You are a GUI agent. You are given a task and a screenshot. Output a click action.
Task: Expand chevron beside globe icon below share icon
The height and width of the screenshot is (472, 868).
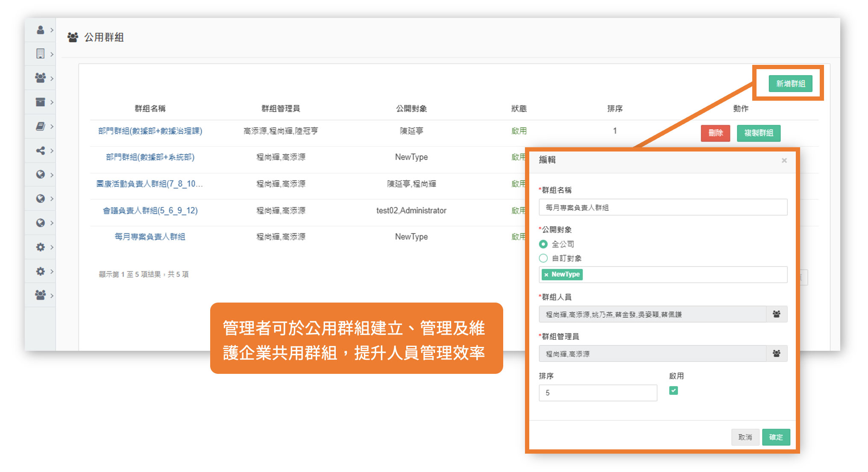(x=52, y=175)
